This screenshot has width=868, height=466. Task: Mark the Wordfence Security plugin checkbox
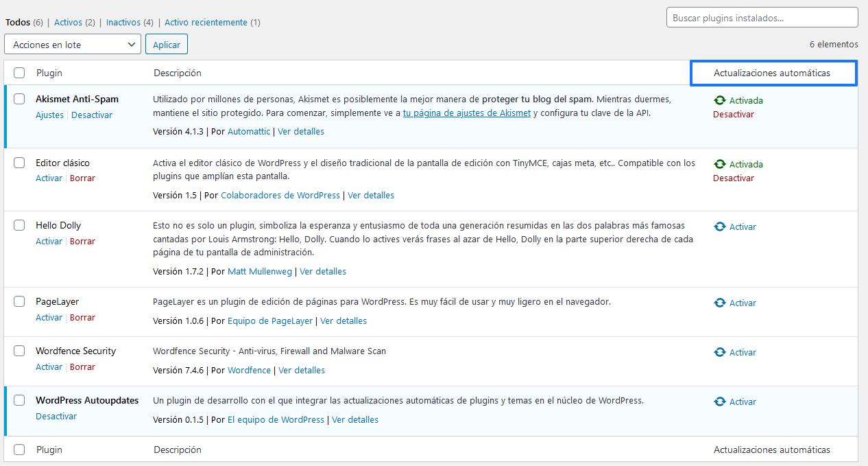(19, 351)
